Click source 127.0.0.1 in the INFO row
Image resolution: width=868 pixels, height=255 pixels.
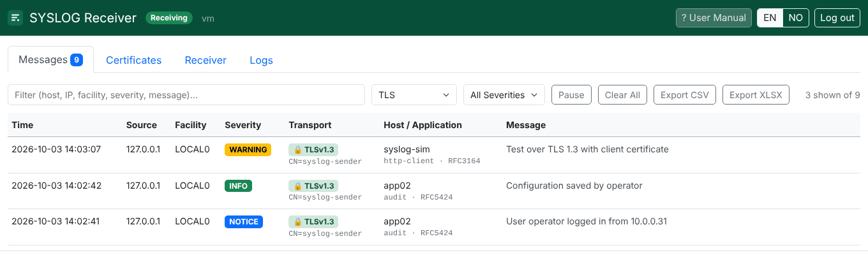point(143,186)
